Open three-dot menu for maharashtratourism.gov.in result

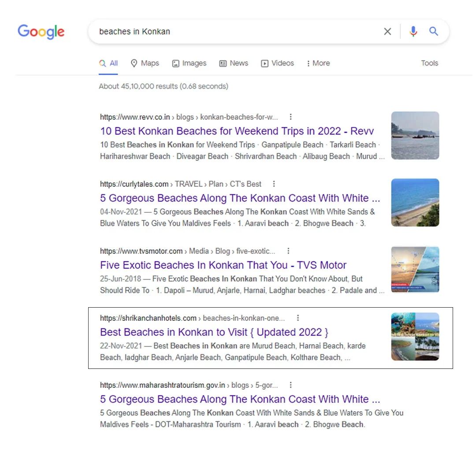click(x=290, y=385)
